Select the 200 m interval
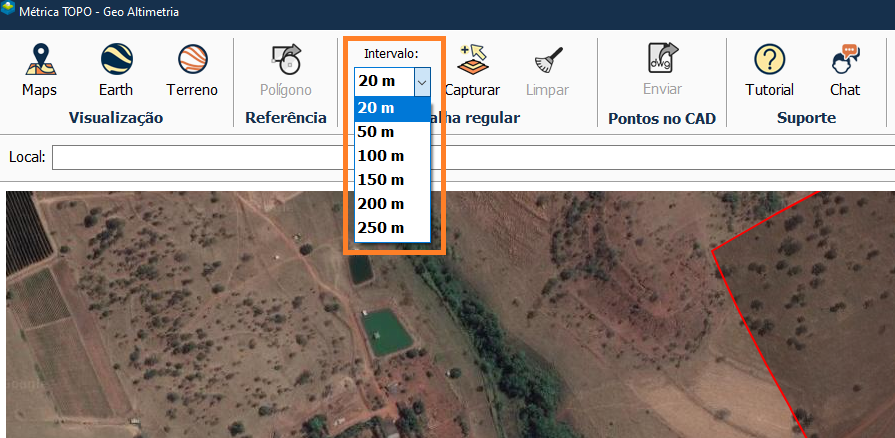895x438 pixels. [x=392, y=204]
